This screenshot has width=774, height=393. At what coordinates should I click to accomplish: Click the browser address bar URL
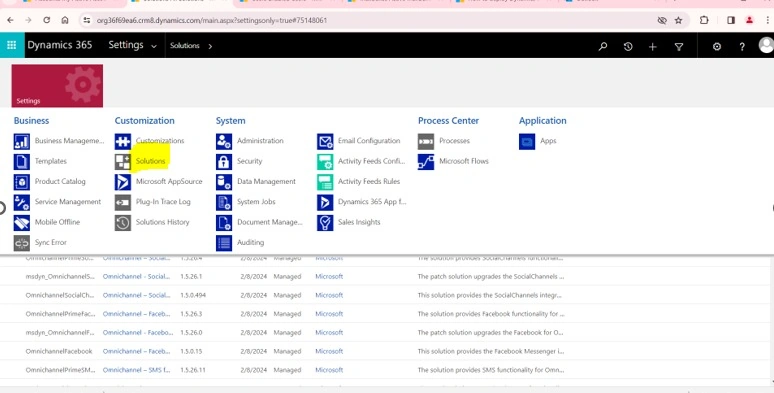[212, 20]
